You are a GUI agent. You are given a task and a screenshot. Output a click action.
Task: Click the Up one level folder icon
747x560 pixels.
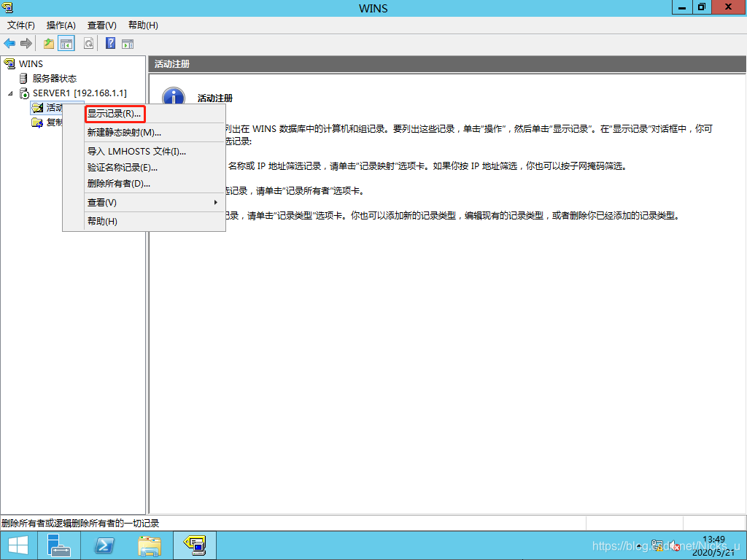click(x=49, y=44)
